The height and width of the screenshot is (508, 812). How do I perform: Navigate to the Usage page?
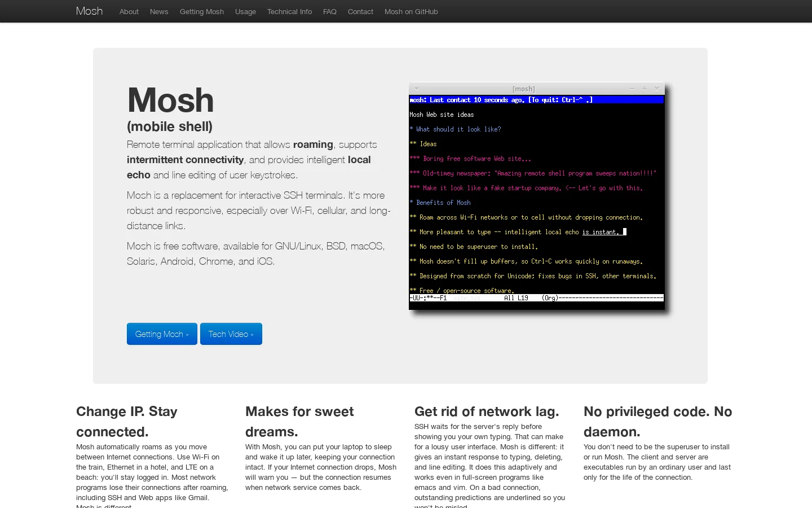[245, 11]
